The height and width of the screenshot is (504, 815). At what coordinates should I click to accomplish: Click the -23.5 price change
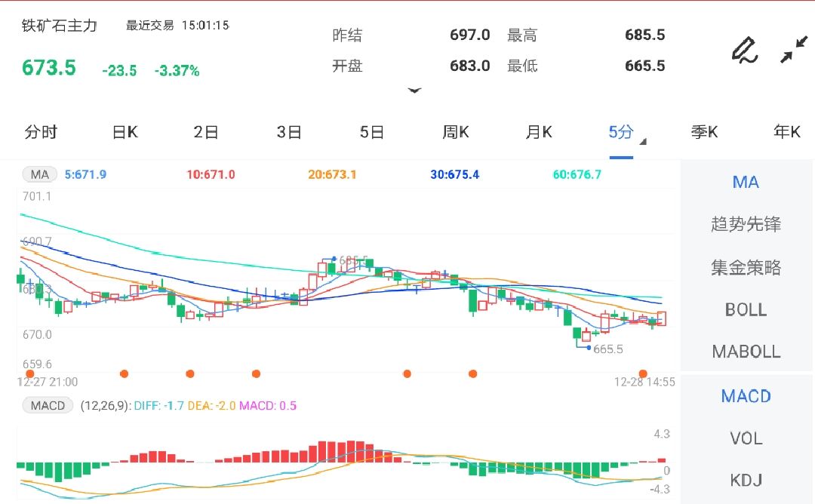tap(119, 71)
